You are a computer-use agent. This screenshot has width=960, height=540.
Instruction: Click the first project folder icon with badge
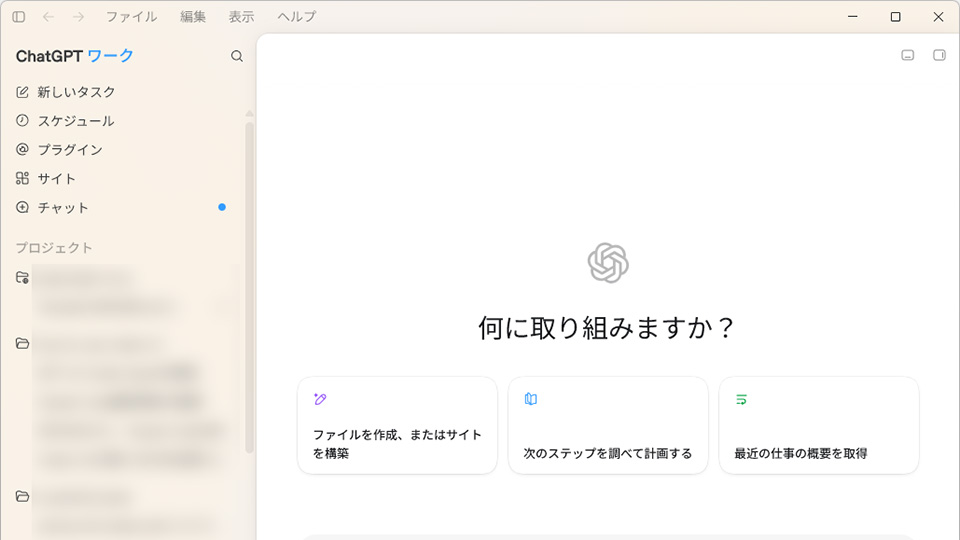[x=22, y=277]
